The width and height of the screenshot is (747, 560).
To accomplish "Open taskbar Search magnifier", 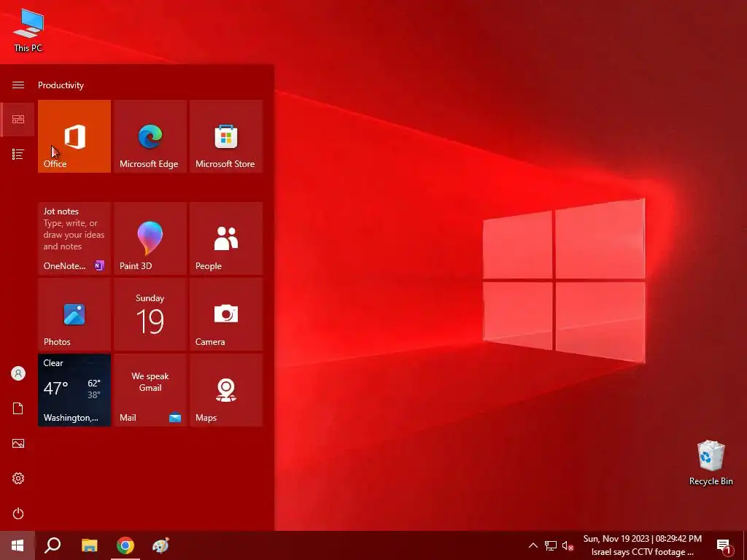I will pos(53,545).
